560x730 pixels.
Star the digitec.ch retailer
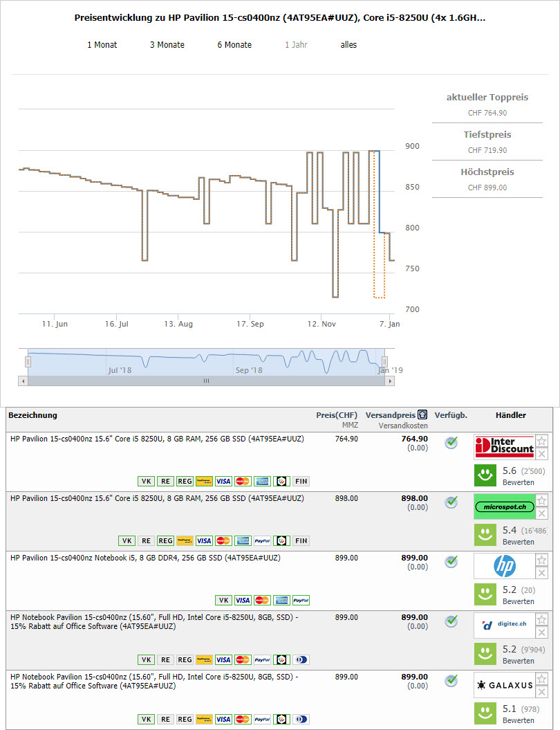coord(542,619)
